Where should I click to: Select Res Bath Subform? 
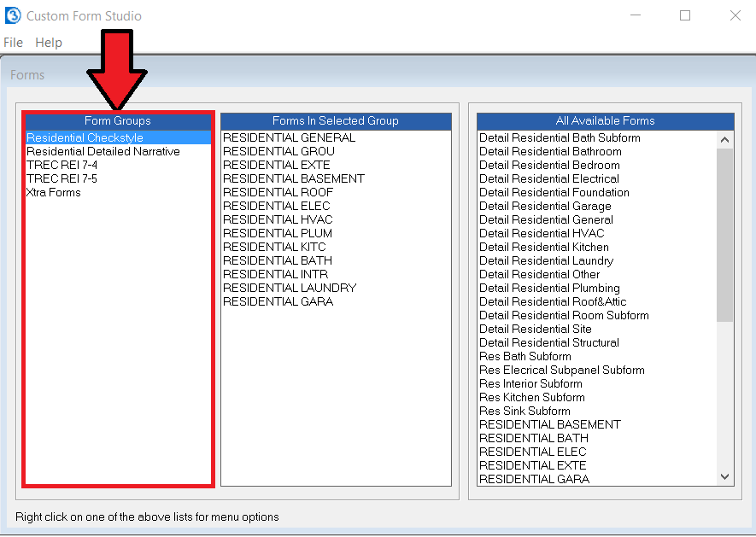click(597, 356)
